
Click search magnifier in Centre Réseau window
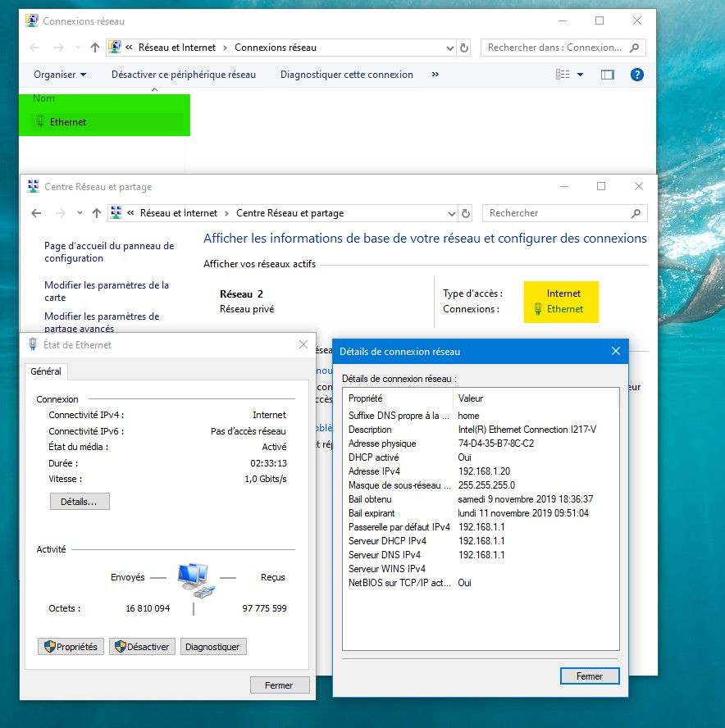(636, 213)
